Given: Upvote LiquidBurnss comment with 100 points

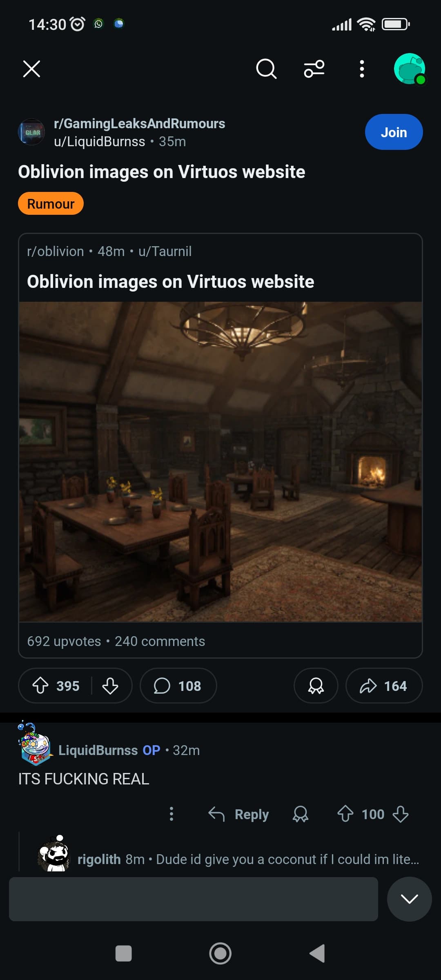Looking at the screenshot, I should coord(345,814).
